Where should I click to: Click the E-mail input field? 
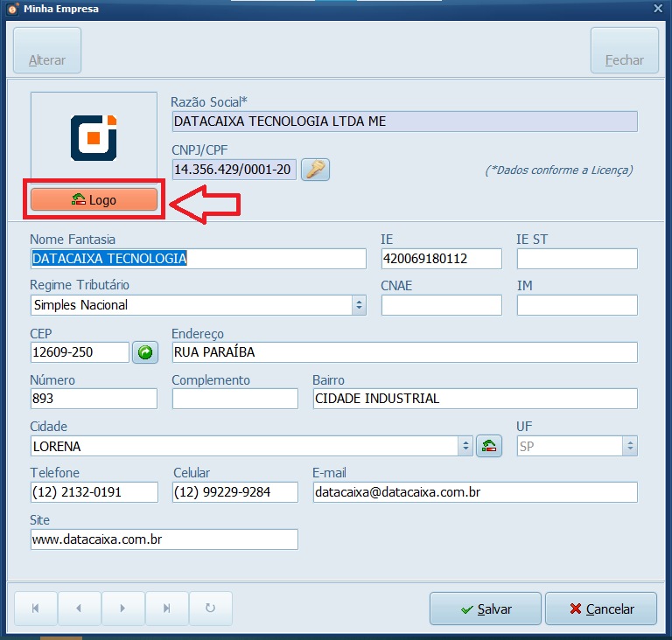click(474, 492)
